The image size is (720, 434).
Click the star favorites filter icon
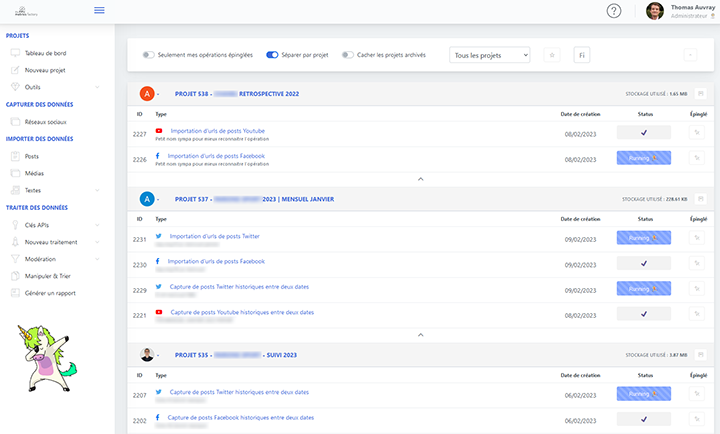(551, 55)
